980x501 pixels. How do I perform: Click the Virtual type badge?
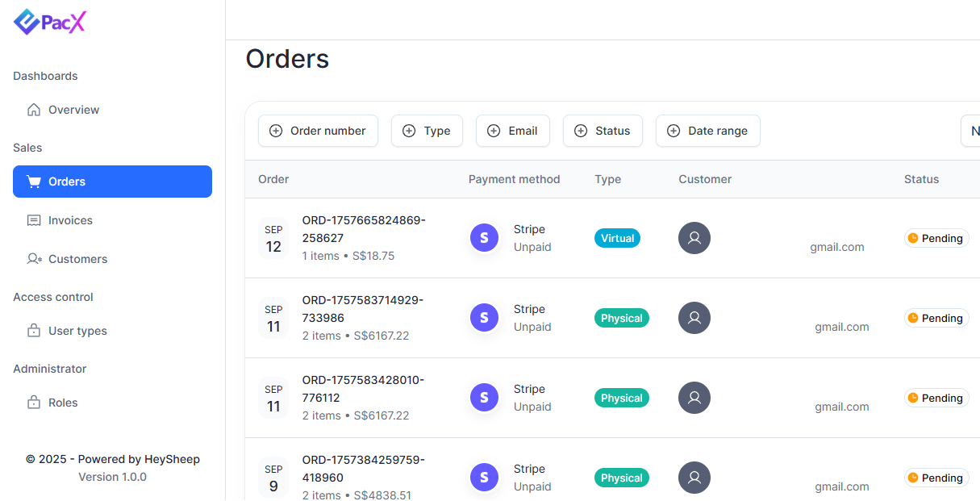click(x=617, y=238)
